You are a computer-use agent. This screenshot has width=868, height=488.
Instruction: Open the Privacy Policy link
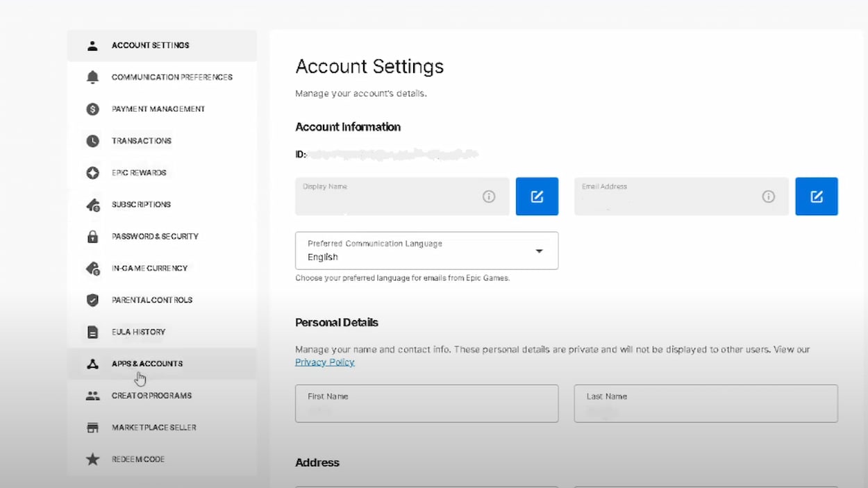pos(324,362)
